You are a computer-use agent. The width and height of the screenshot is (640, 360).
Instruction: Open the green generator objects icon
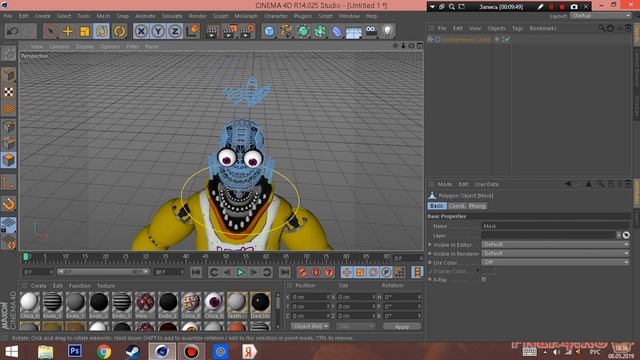tap(303, 31)
